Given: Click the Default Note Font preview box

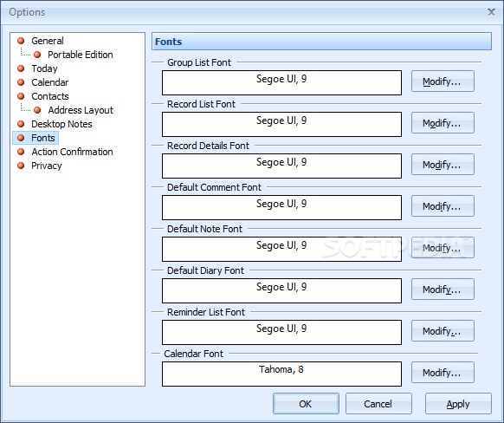Looking at the screenshot, I should (282, 249).
